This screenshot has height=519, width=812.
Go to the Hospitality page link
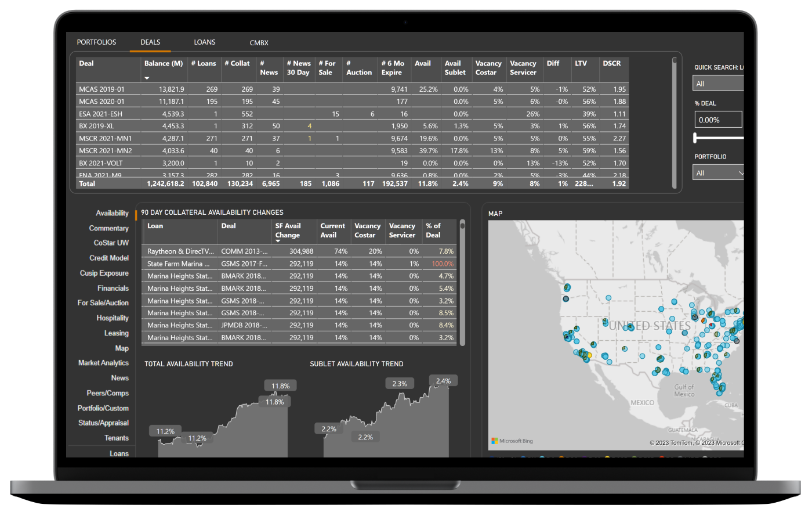[x=113, y=318]
